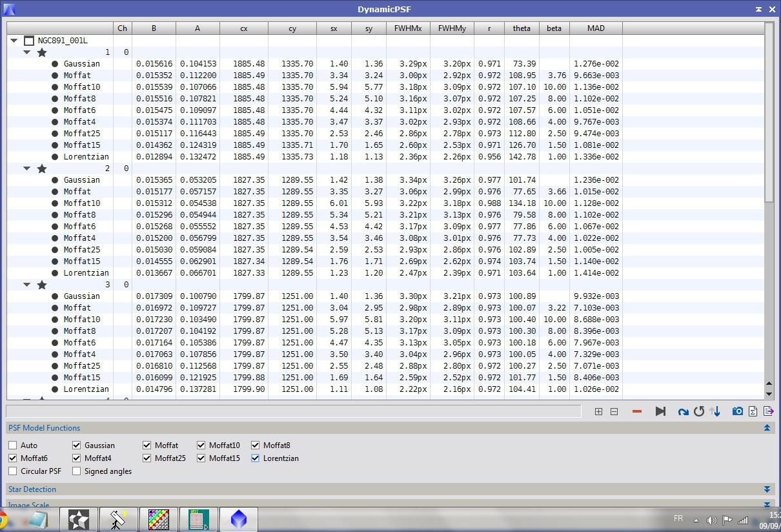Screen dimensions: 781x532
Task: Click the beta column header
Action: pos(554,28)
